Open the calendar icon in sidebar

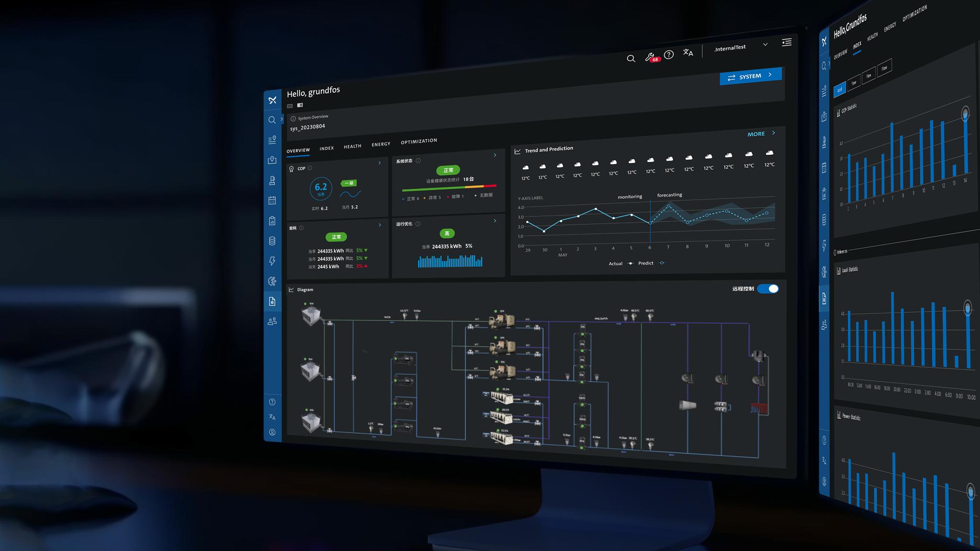(x=272, y=200)
